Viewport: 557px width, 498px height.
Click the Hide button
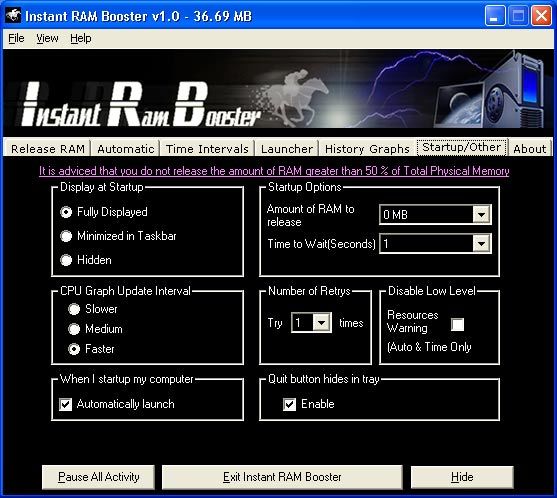(462, 477)
